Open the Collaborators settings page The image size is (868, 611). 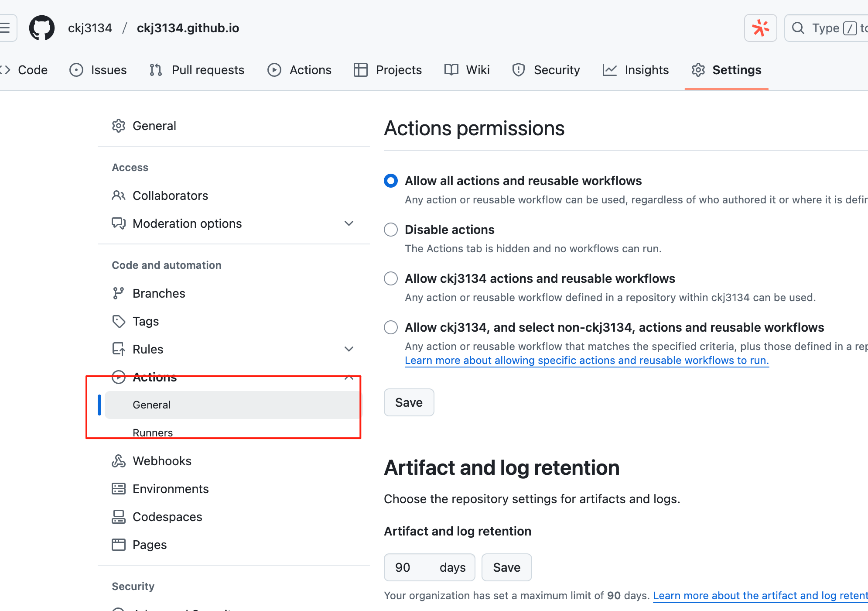[170, 196]
